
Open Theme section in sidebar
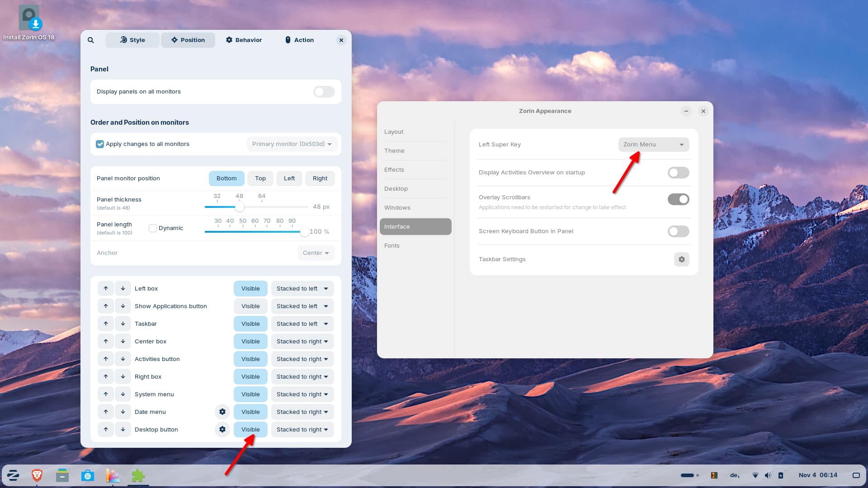click(x=394, y=151)
